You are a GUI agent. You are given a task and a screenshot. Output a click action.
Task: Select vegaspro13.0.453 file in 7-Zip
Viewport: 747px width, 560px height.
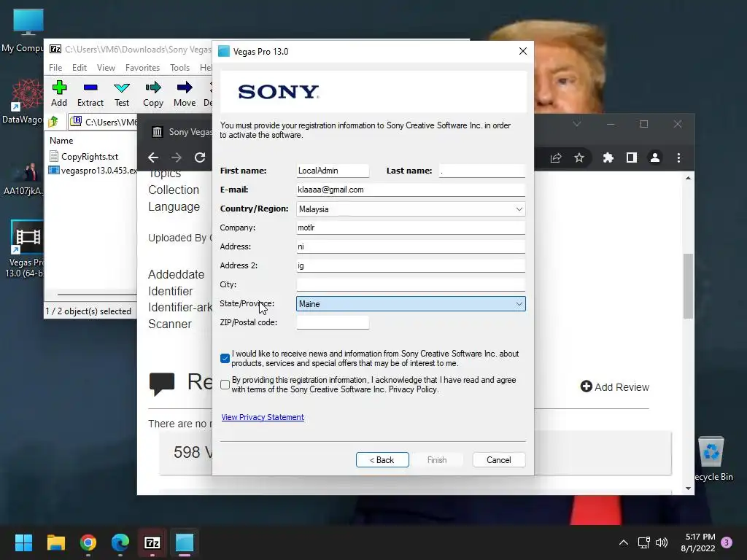[93, 170]
